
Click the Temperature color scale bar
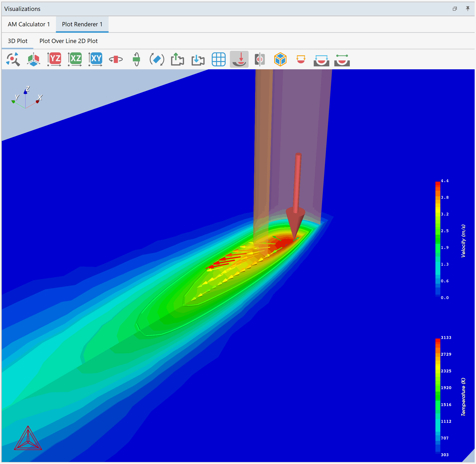point(438,396)
